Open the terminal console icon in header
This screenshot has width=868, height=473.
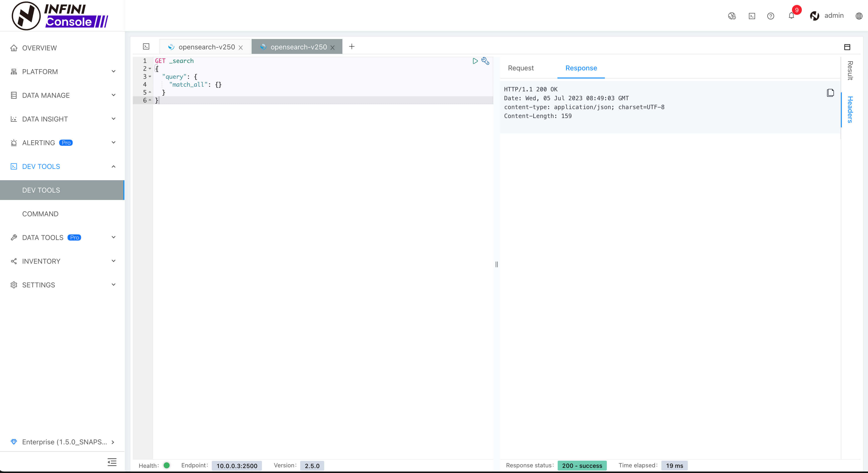(x=752, y=16)
